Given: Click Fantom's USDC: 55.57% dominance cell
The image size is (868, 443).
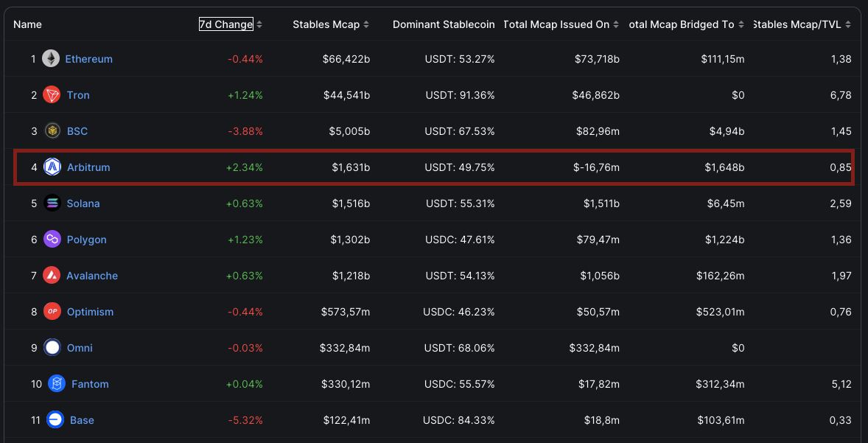Looking at the screenshot, I should point(460,384).
